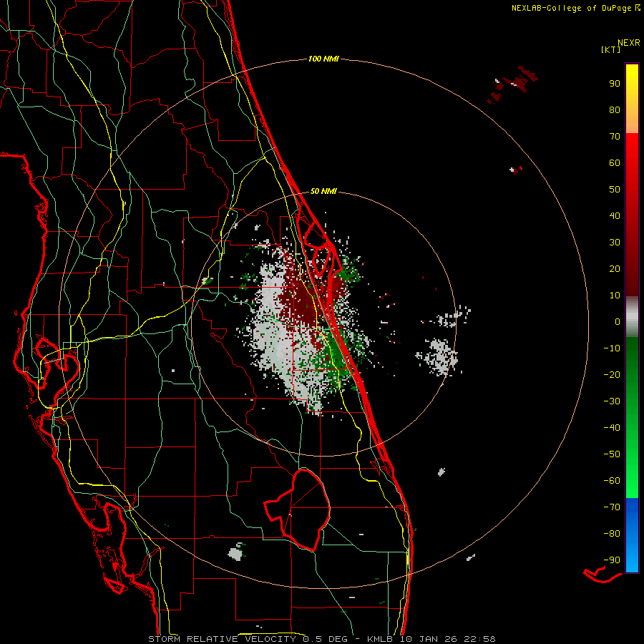Click the STORM RELATIVE VELOCITY caption text
The image size is (644, 644).
pyautogui.click(x=222, y=639)
